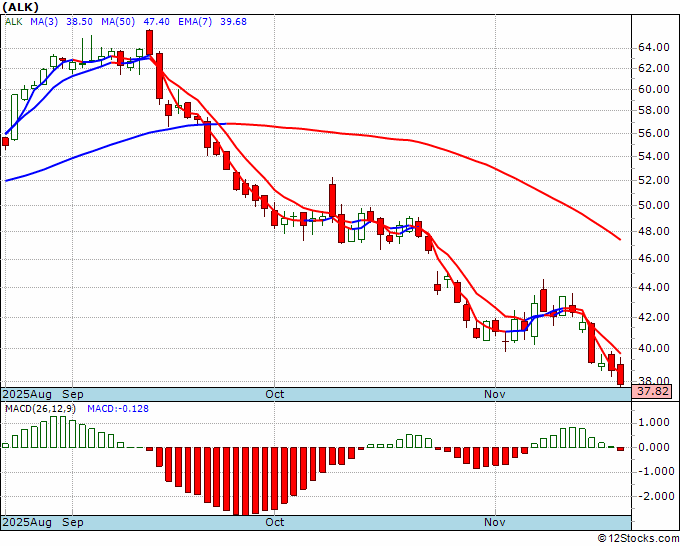The image size is (680, 546).
Task: Click 2025Aug on the MACD date axis
Action: 27,522
